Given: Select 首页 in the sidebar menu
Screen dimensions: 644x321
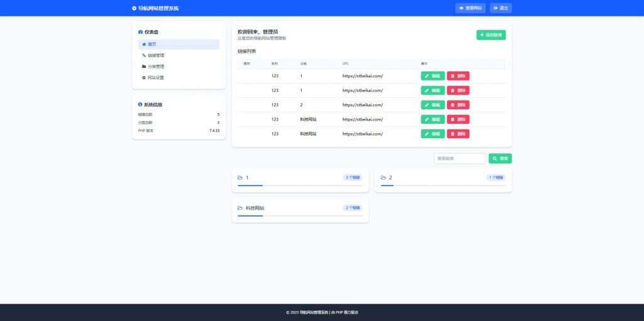Looking at the screenshot, I should point(179,45).
